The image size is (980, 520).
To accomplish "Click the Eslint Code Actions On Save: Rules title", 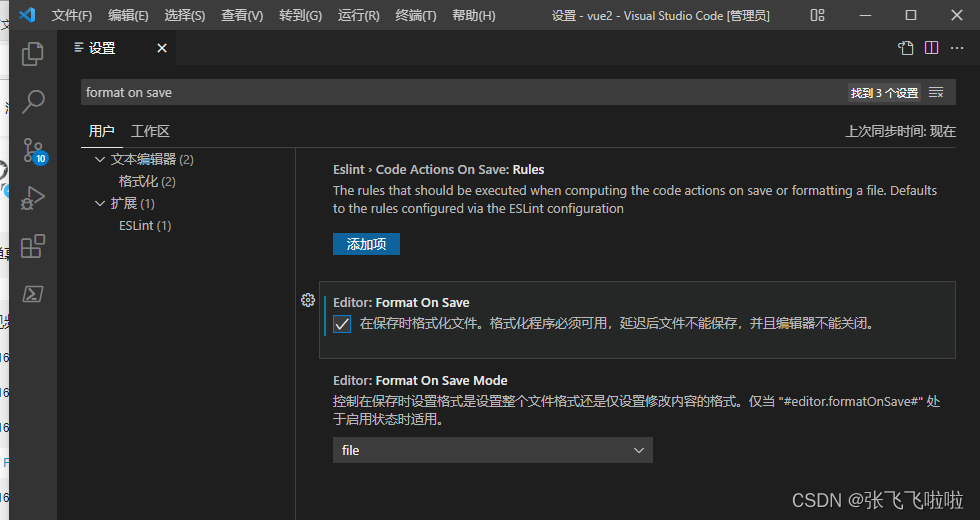I will (x=438, y=169).
